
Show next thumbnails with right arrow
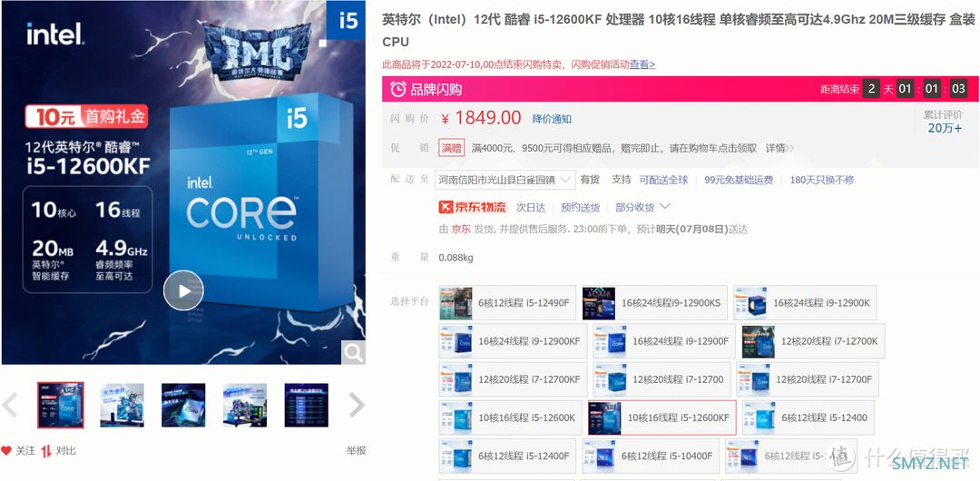[357, 406]
